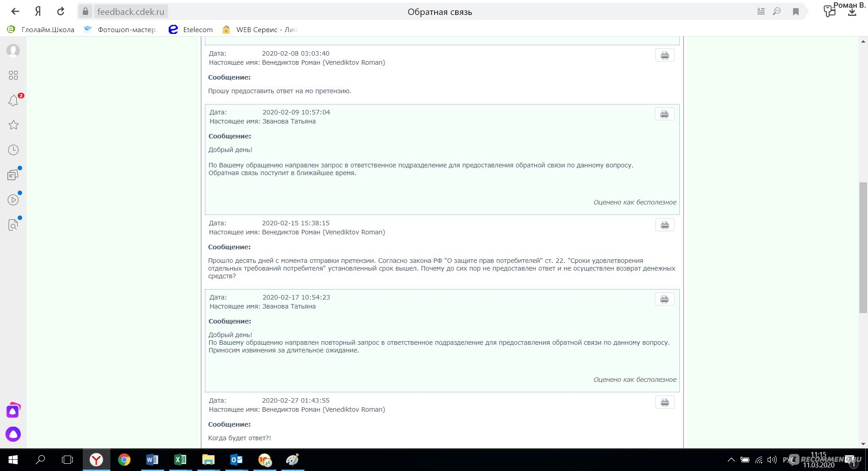Open the downloads arrow icon
Image resolution: width=868 pixels, height=471 pixels.
[x=852, y=13]
